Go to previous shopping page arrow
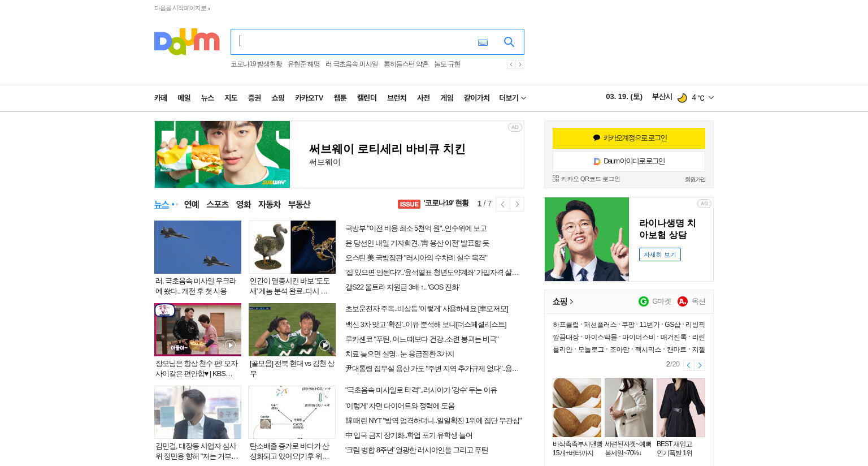 click(689, 365)
